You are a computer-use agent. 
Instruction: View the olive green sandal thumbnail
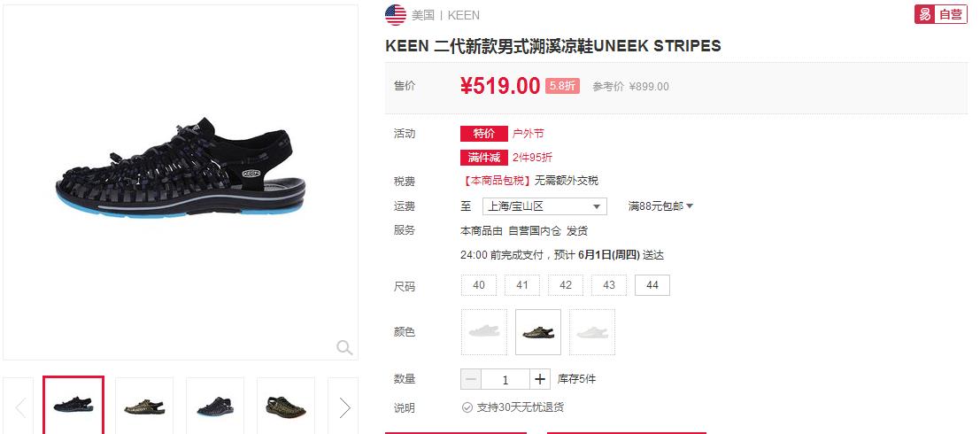click(x=144, y=407)
